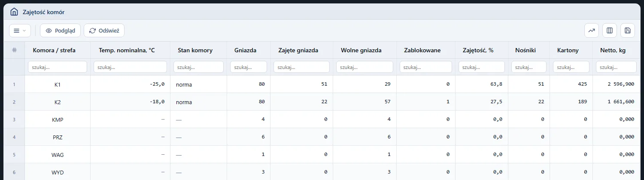Select the WYD zone cell

(x=58, y=172)
